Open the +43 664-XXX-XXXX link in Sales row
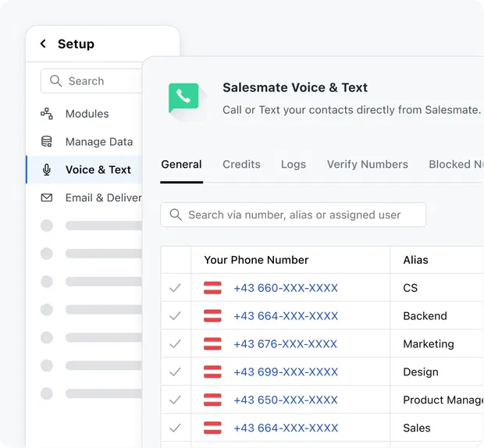The image size is (484, 448). [286, 428]
